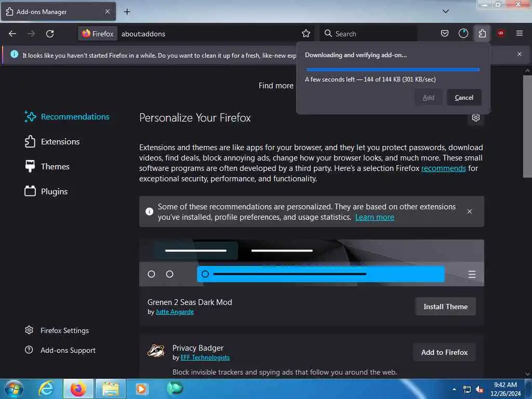
Task: Launch Internet Explorer from the taskbar
Action: 46,389
